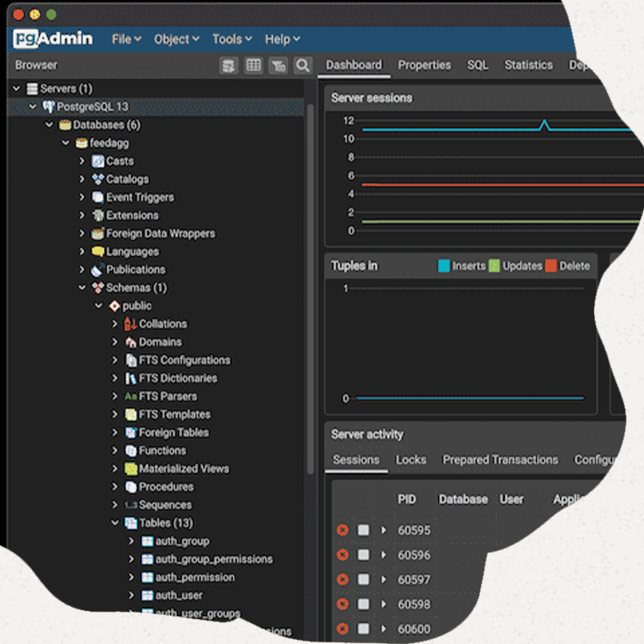The image size is (644, 644).
Task: Click the Query Tool database icon in Browser toolbar
Action: [x=229, y=65]
